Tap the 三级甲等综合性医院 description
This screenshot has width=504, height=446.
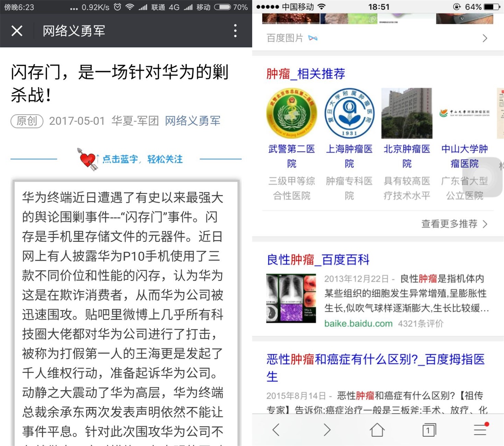[292, 188]
